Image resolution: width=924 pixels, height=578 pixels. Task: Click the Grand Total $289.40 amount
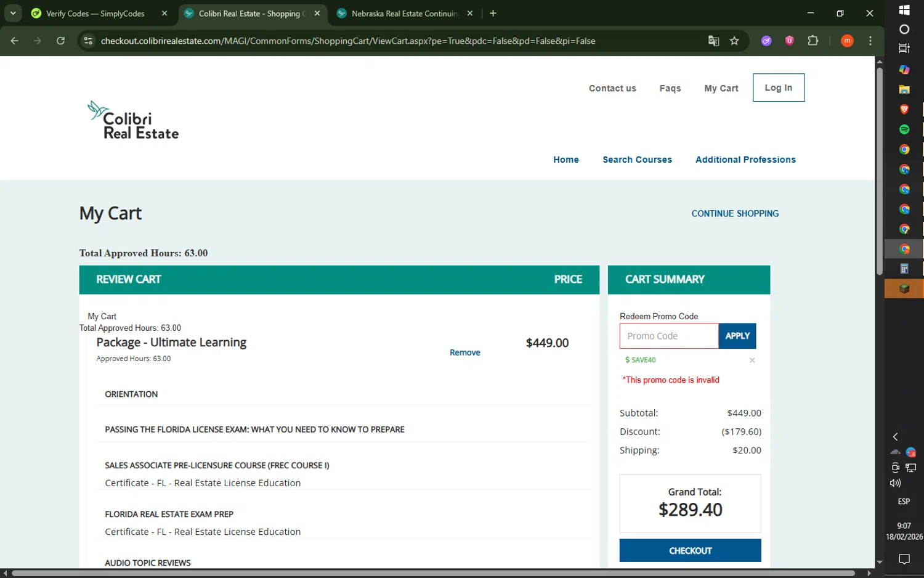click(x=690, y=510)
